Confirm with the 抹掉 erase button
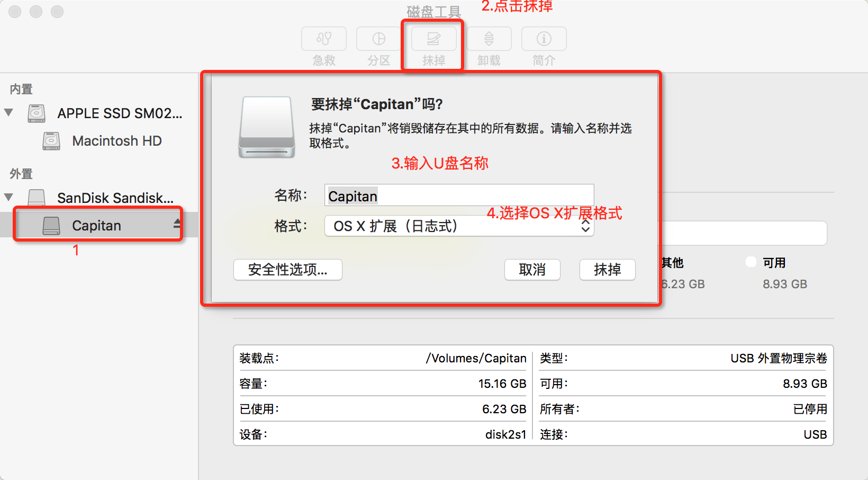868x480 pixels. point(608,270)
